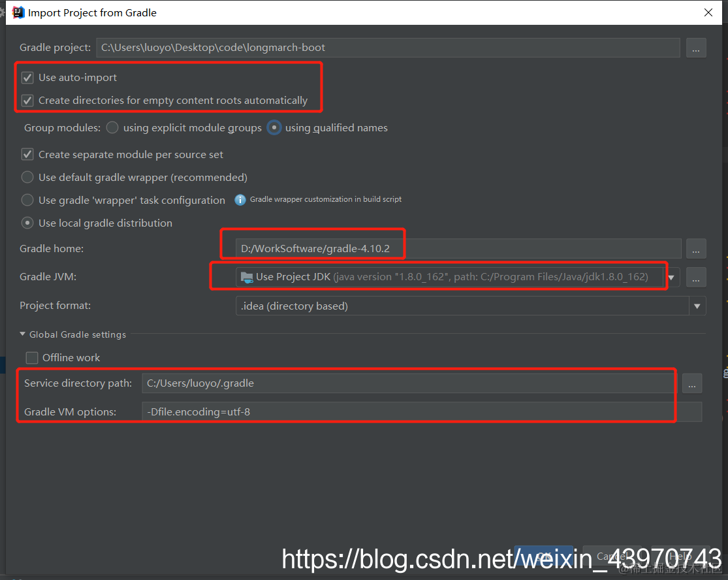The image size is (728, 580).
Task: Open the Project format dropdown arrow
Action: click(x=697, y=306)
